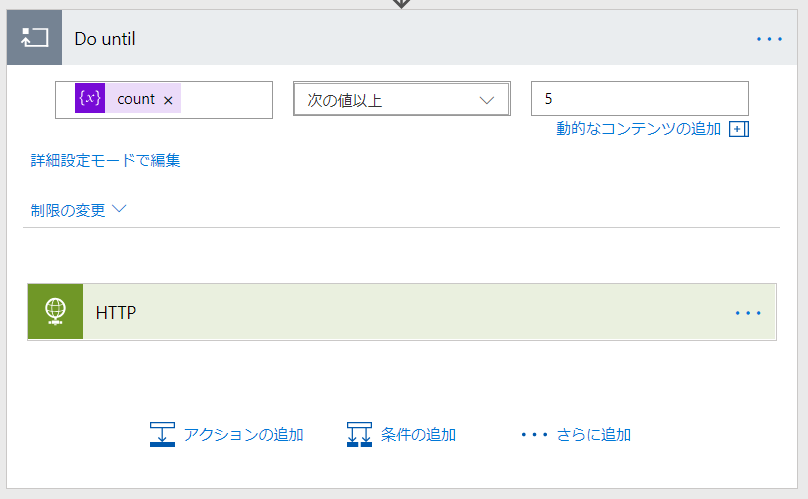Click the Do until title text

click(x=105, y=39)
